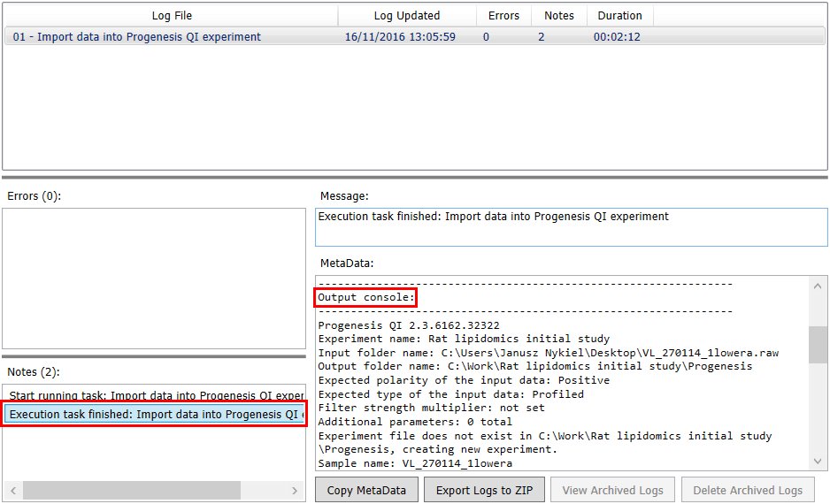Screen dimensions: 830x504
Task: Click Export Logs to ZIP button
Action: tap(484, 490)
